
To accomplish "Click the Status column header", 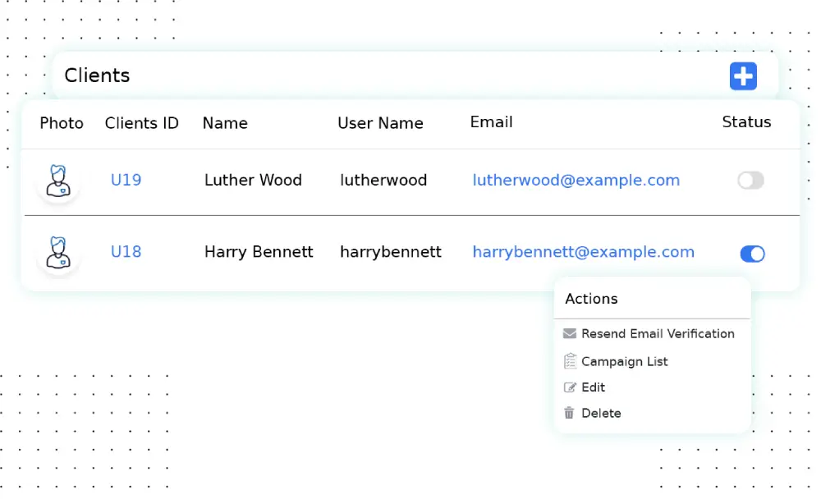I will (746, 121).
